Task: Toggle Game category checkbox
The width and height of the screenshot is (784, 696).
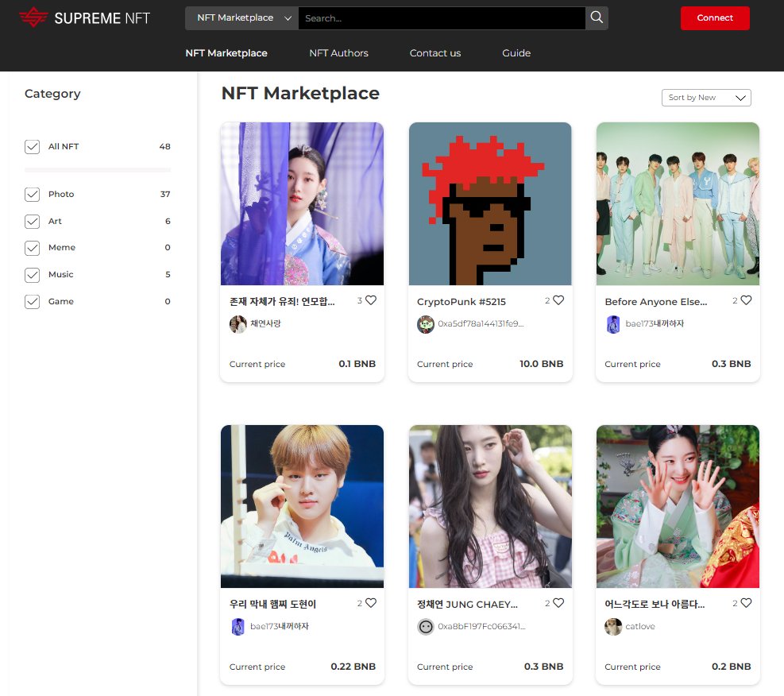Action: [x=32, y=301]
